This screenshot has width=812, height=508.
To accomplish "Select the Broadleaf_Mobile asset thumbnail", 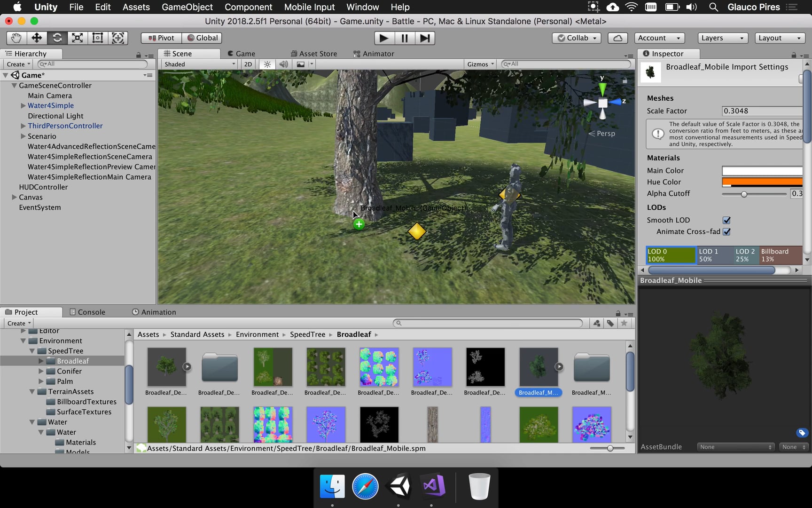I will [x=539, y=367].
